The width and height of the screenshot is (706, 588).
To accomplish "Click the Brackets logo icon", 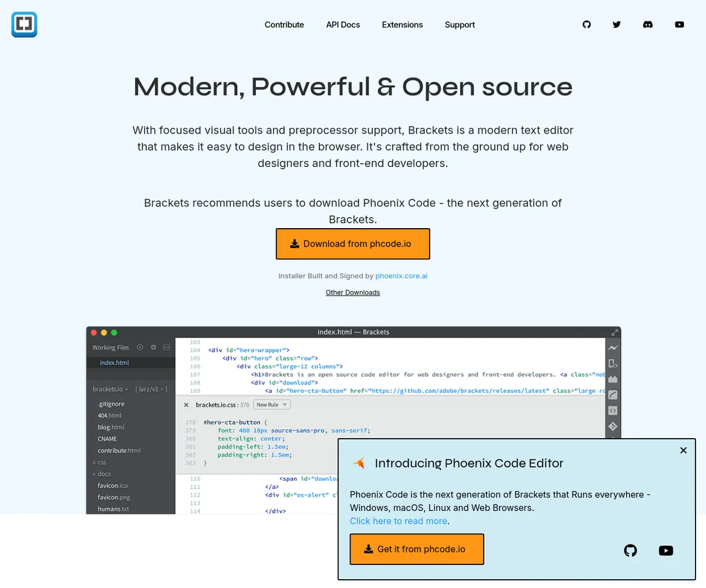I will 24,25.
